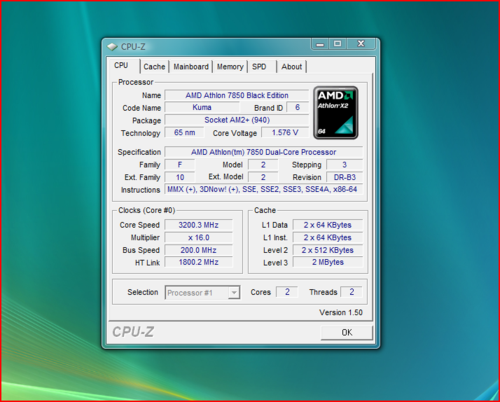The image size is (500, 402).
Task: Click the Level 3 value '2 MBytes'
Action: [x=328, y=262]
